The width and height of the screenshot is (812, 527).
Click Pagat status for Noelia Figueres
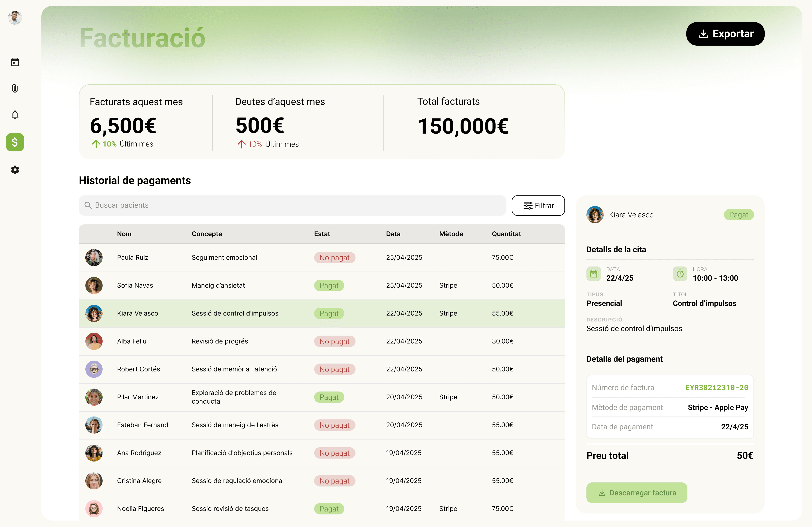[329, 509]
